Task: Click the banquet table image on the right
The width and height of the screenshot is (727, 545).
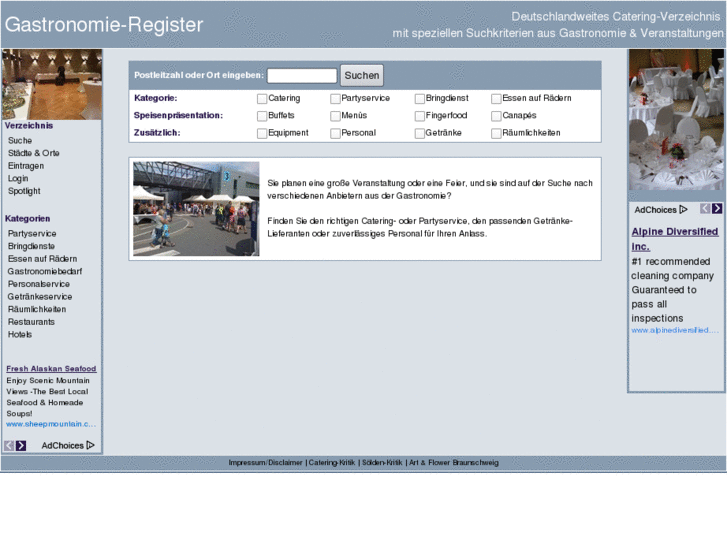Action: 676,120
